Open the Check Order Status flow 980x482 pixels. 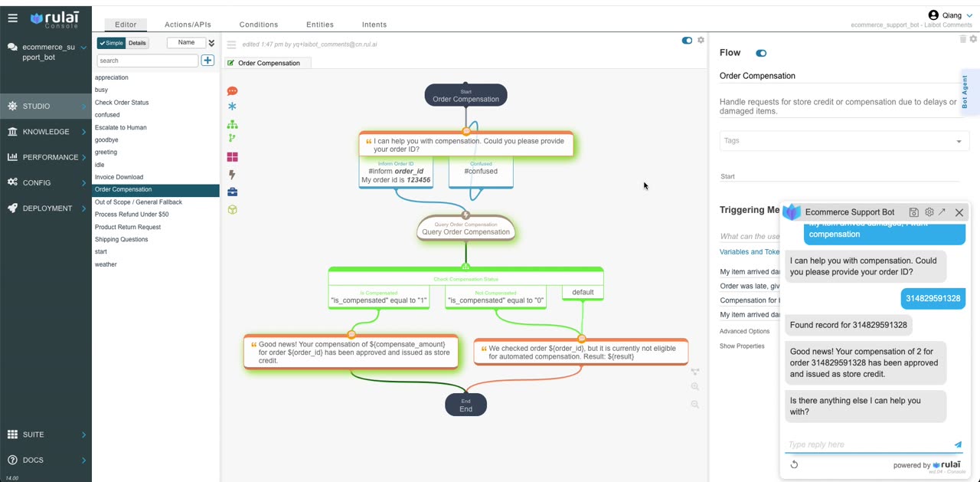tap(122, 103)
